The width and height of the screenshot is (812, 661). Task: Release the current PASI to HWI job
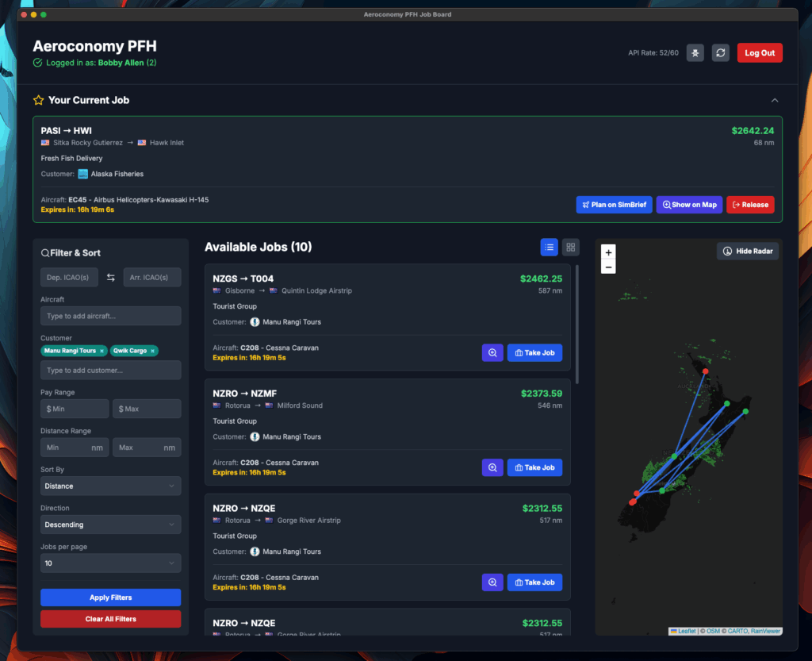tap(750, 205)
